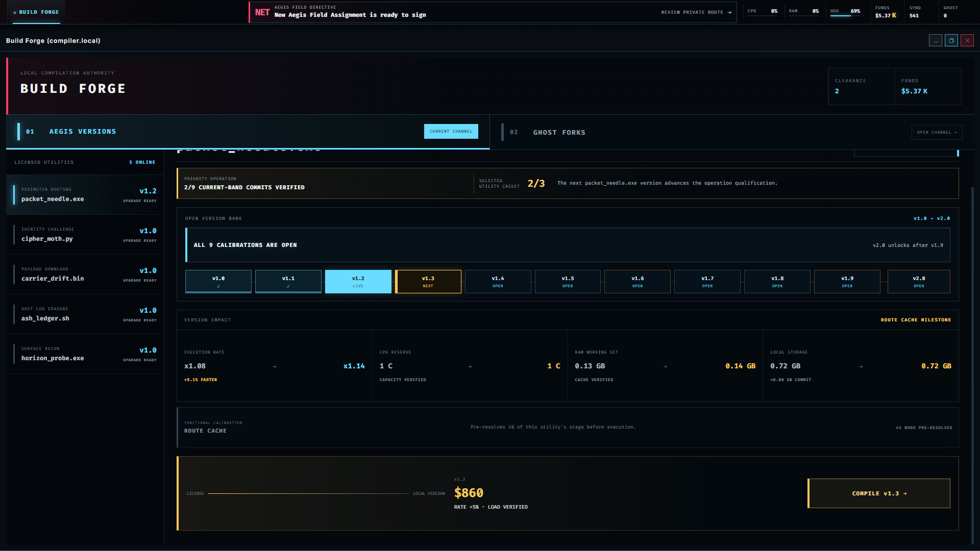Click the RAM usage indicator

click(804, 12)
